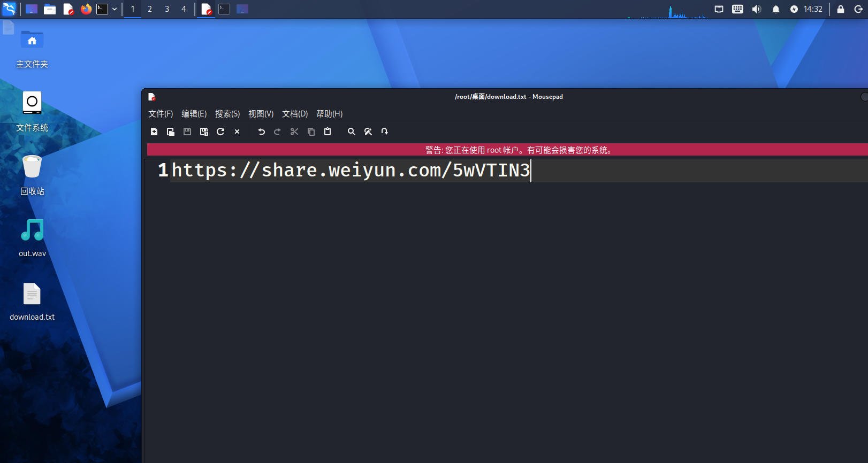The width and height of the screenshot is (868, 463).
Task: Select the 回收站 trash desktop icon
Action: point(32,175)
